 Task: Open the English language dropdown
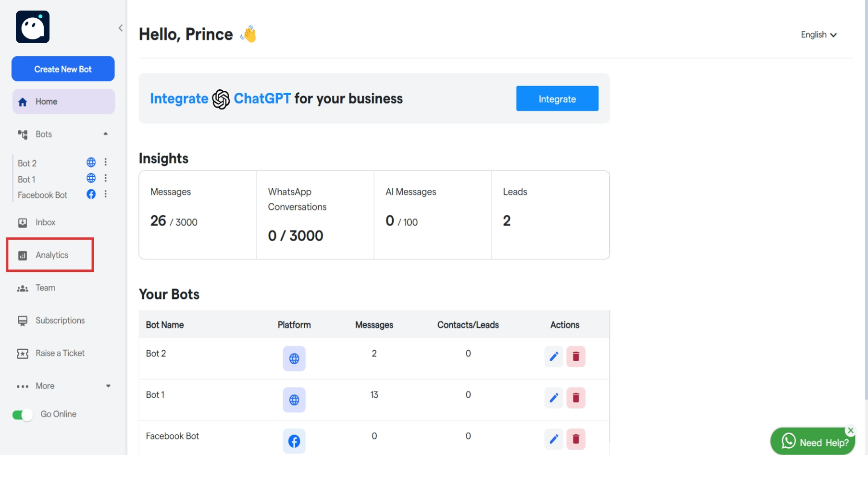coord(818,35)
